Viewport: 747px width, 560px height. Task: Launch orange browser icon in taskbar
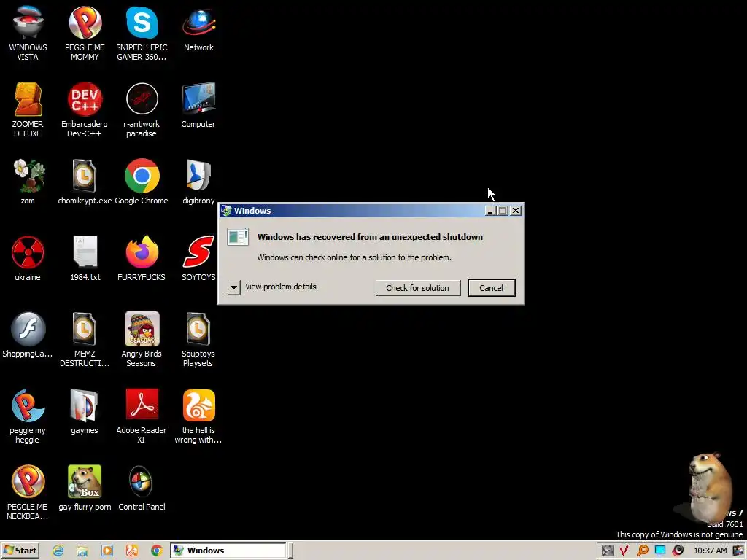pyautogui.click(x=132, y=551)
